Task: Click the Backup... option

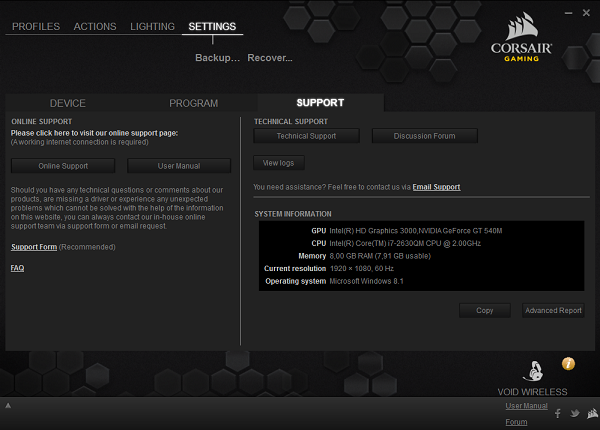Action: (217, 58)
